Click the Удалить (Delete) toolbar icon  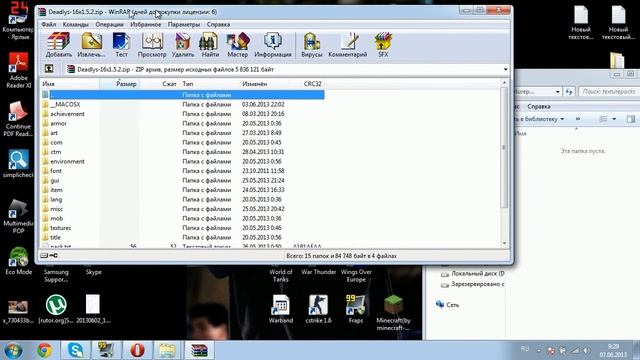[182, 44]
